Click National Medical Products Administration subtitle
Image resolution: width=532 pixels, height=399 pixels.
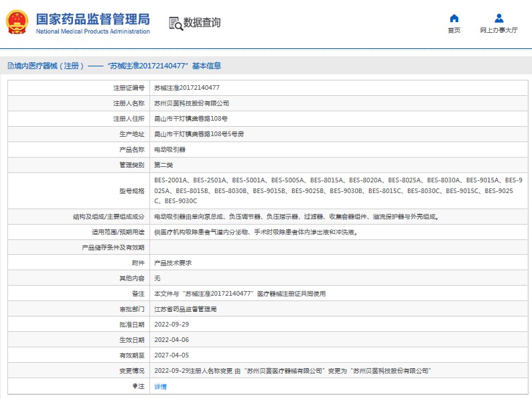92,32
